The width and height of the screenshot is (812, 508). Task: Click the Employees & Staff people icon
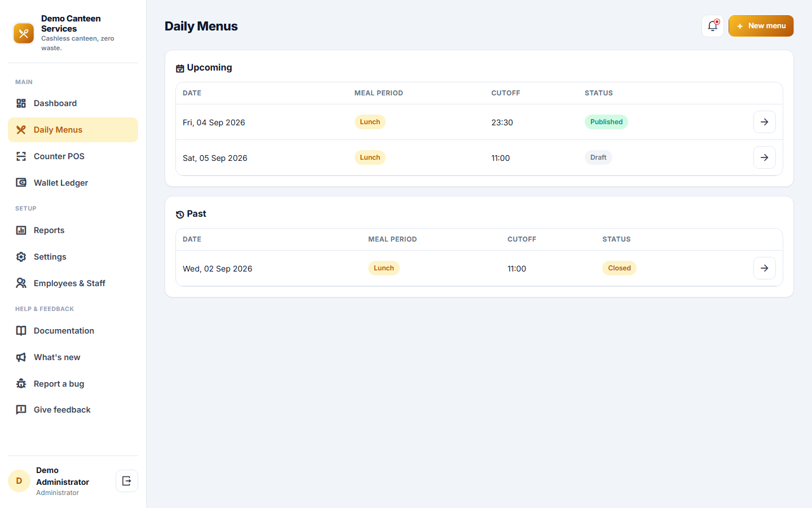21,283
